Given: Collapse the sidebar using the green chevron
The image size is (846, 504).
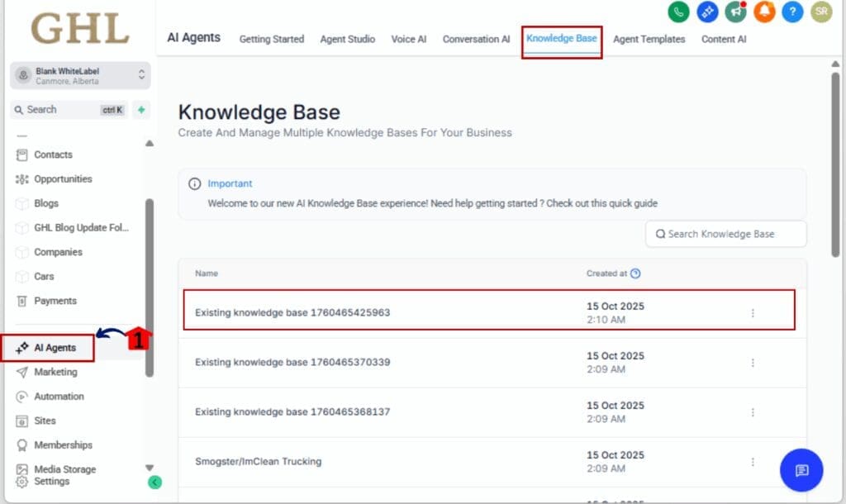Looking at the screenshot, I should point(155,482).
